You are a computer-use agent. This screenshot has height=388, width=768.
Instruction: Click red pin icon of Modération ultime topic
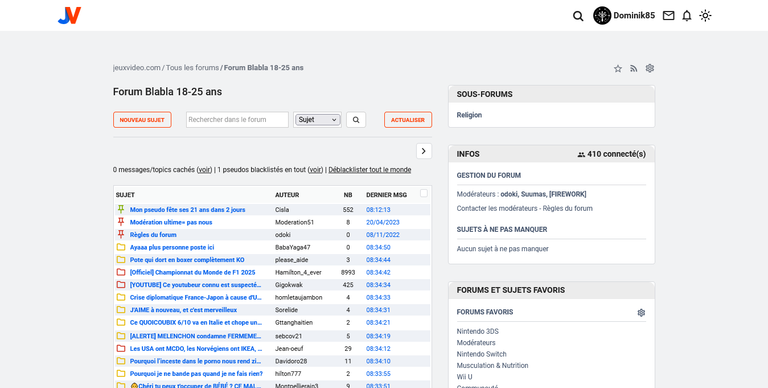121,222
